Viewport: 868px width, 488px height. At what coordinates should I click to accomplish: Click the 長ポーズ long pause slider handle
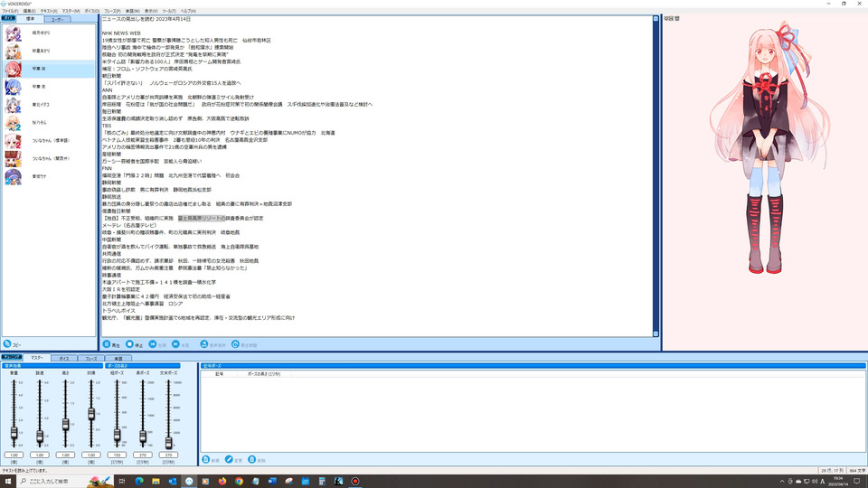point(143,436)
